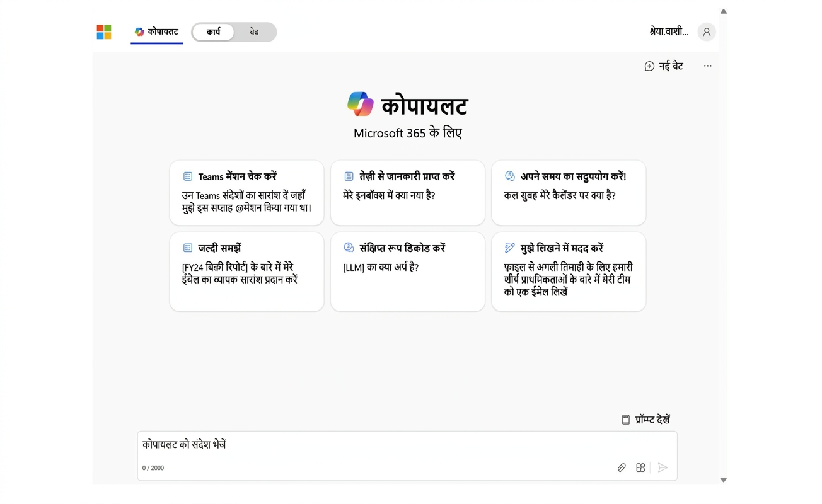Switch toggle to कार्य mode
Screen dimensions: 822x504
(x=213, y=32)
